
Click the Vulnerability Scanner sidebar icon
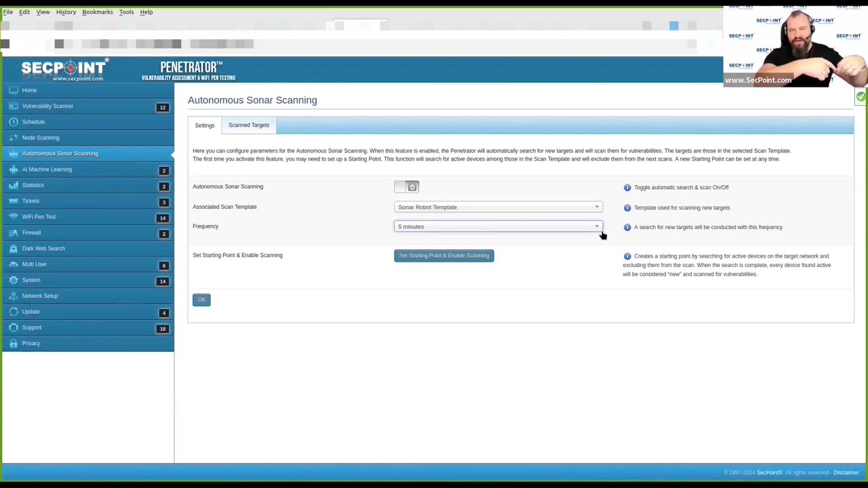(14, 106)
